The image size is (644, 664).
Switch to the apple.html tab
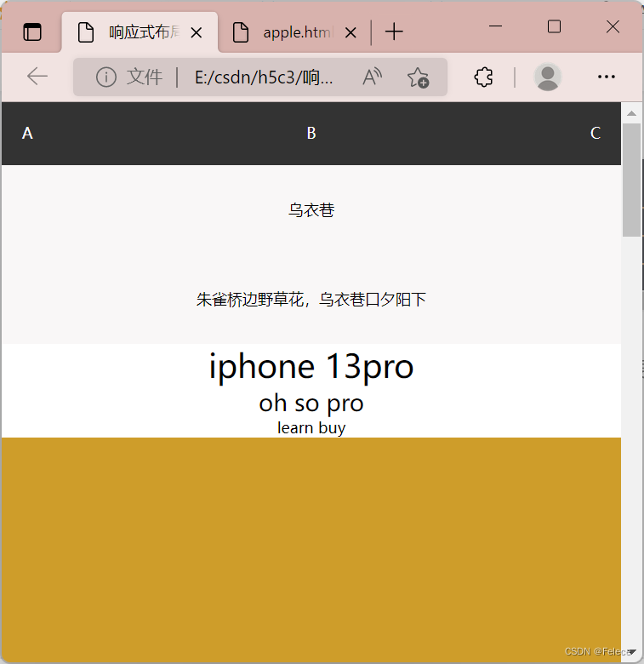[x=294, y=32]
